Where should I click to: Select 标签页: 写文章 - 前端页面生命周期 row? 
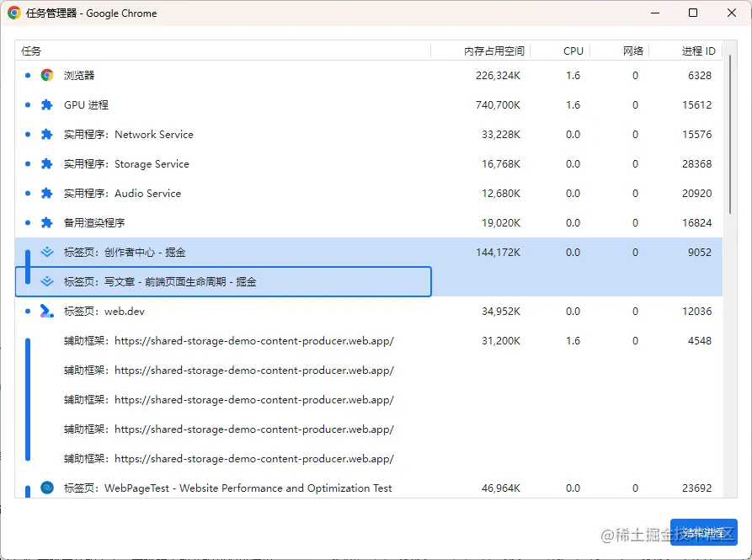(368, 281)
